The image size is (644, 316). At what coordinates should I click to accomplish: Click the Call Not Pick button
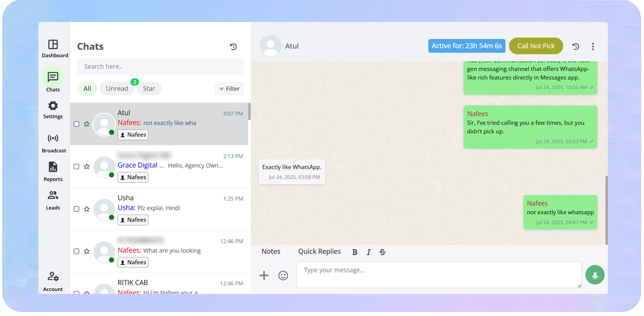(536, 46)
